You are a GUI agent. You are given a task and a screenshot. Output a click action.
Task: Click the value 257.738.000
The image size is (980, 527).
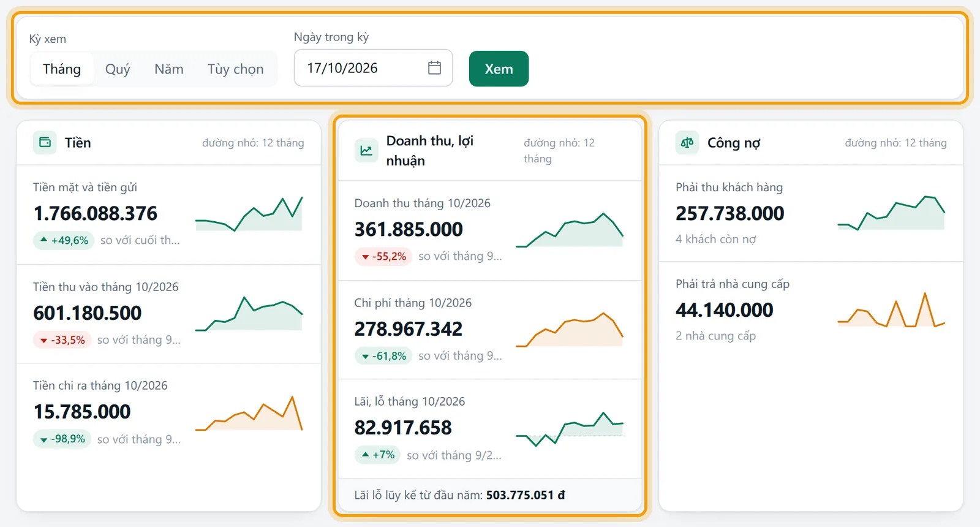730,213
